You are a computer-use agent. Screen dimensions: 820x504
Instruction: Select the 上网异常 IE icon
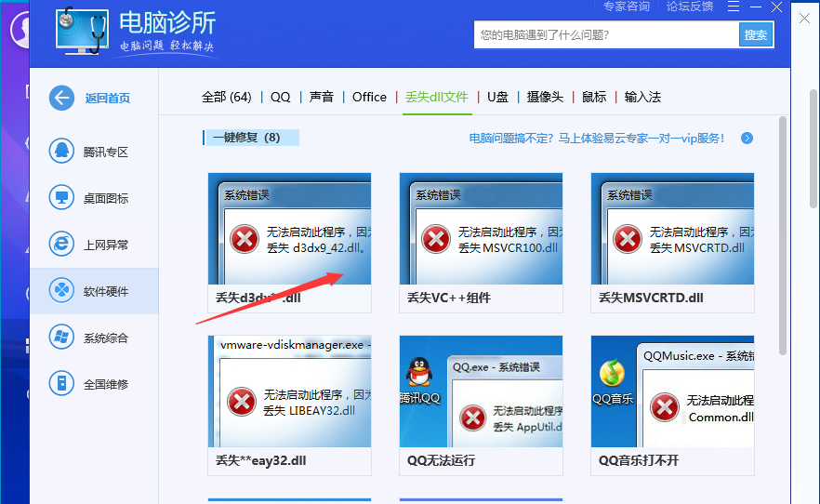pyautogui.click(x=61, y=245)
